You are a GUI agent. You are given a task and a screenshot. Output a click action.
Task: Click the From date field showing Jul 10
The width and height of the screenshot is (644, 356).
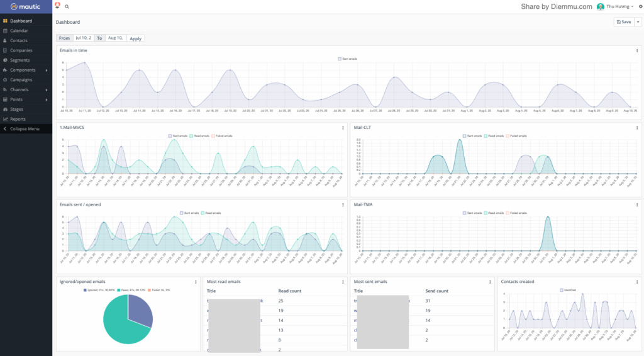[x=84, y=38]
